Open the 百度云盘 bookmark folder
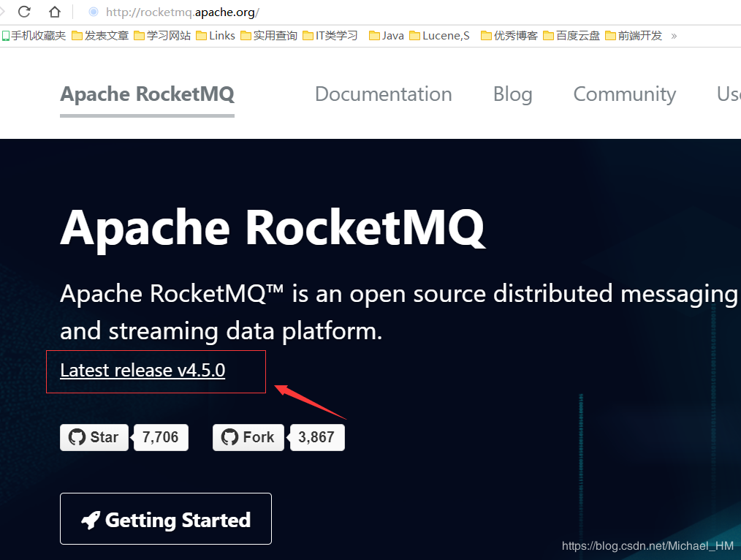This screenshot has height=560, width=741. point(571,36)
